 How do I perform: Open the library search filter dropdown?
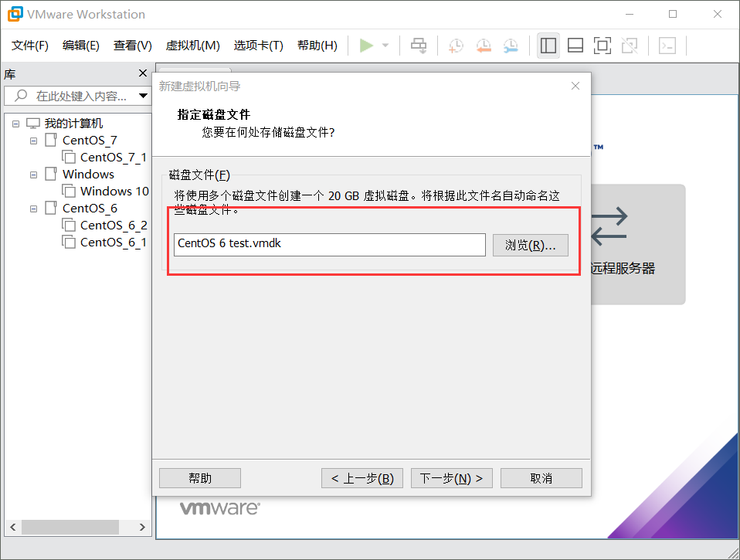click(x=143, y=96)
